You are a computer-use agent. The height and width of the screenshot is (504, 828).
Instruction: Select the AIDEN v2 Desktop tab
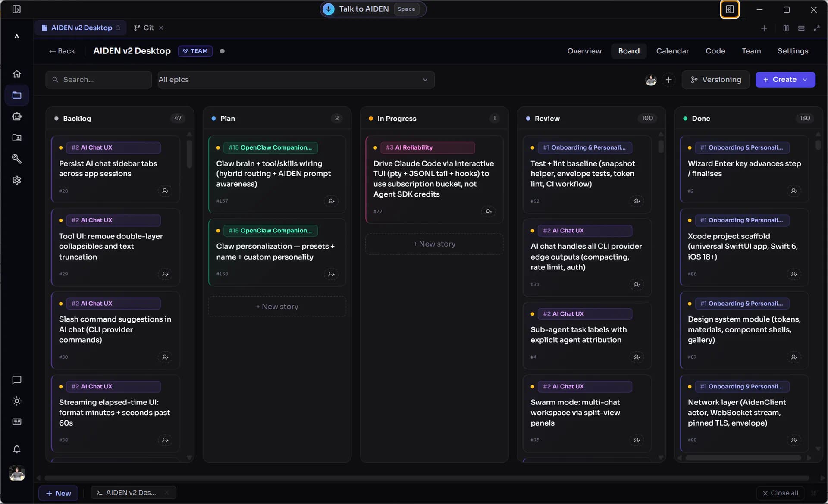[81, 28]
